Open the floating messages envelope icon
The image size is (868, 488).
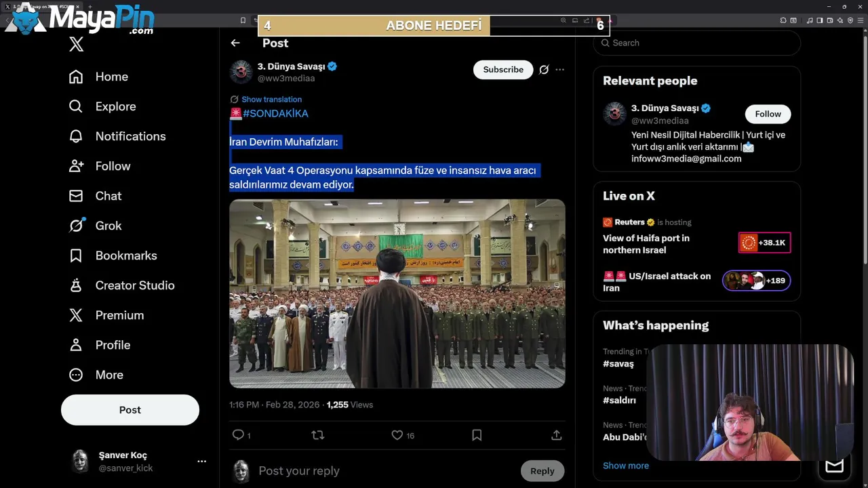click(x=834, y=466)
